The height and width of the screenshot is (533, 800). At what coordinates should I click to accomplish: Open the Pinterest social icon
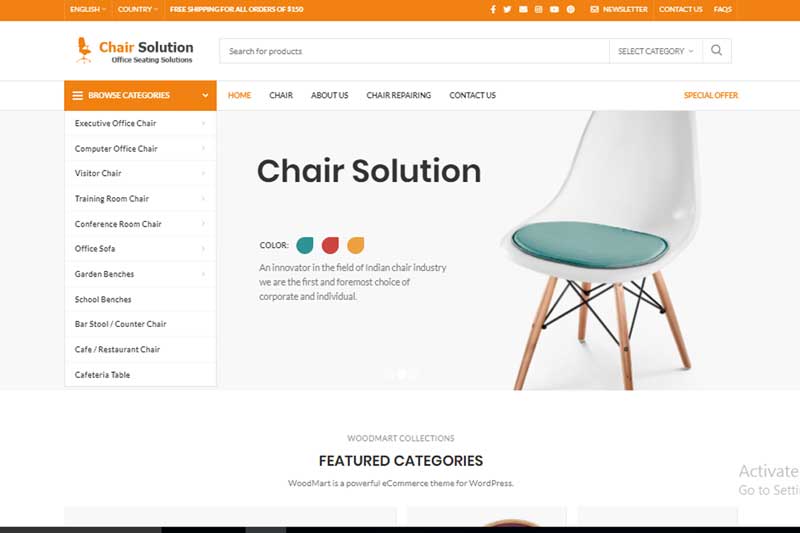coord(570,9)
